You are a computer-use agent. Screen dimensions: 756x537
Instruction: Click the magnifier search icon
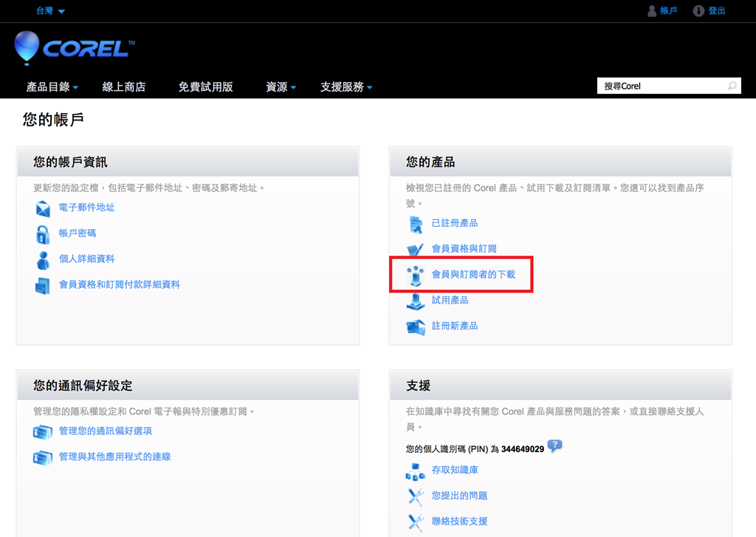tap(732, 86)
